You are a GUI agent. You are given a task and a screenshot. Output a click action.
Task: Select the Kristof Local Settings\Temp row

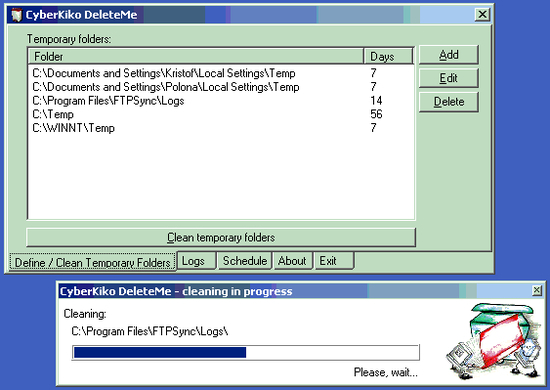point(221,73)
